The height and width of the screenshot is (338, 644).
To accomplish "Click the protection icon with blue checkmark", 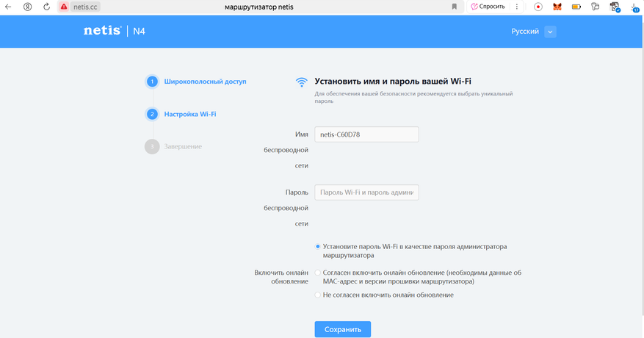I will pyautogui.click(x=615, y=7).
